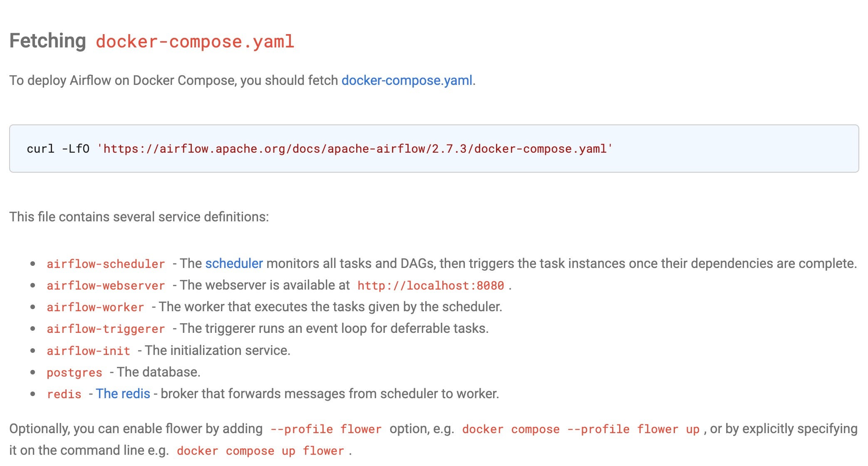Click the --profile flower option code
This screenshot has width=868, height=466.
click(x=326, y=429)
